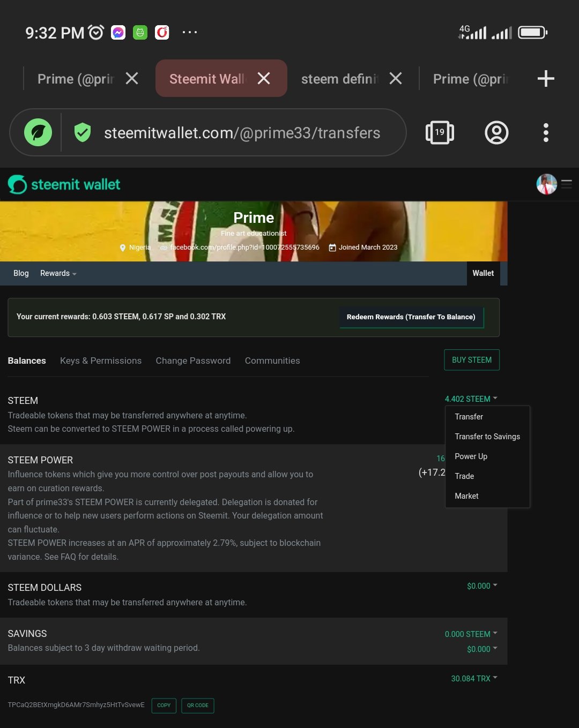The height and width of the screenshot is (728, 579).
Task: Tap the Messenger notification icon in status bar
Action: point(118,33)
